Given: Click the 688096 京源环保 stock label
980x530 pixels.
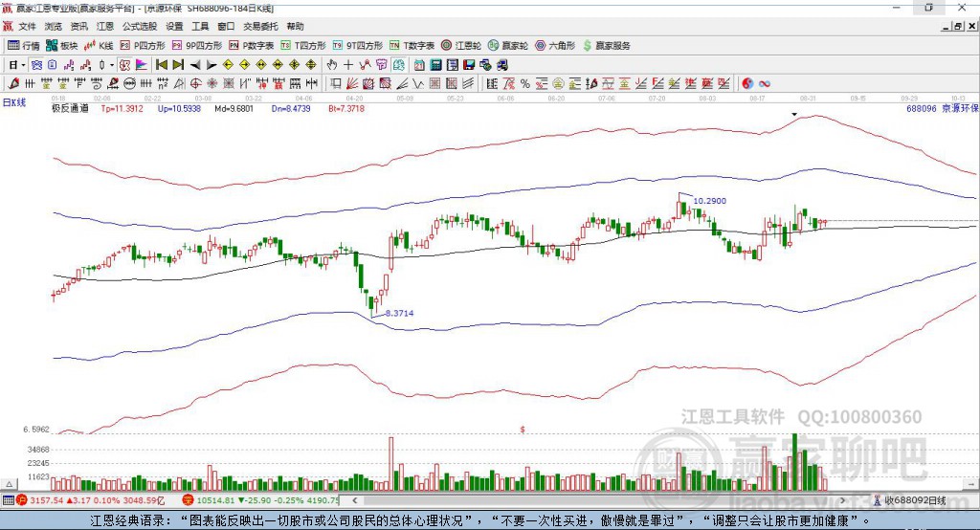Looking at the screenshot, I should click(942, 108).
